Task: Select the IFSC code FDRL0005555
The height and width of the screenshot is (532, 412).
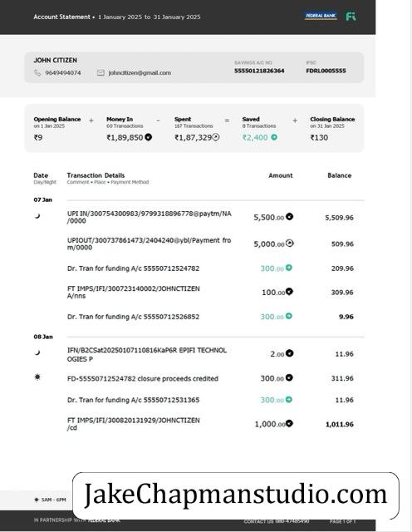Action: 326,71
